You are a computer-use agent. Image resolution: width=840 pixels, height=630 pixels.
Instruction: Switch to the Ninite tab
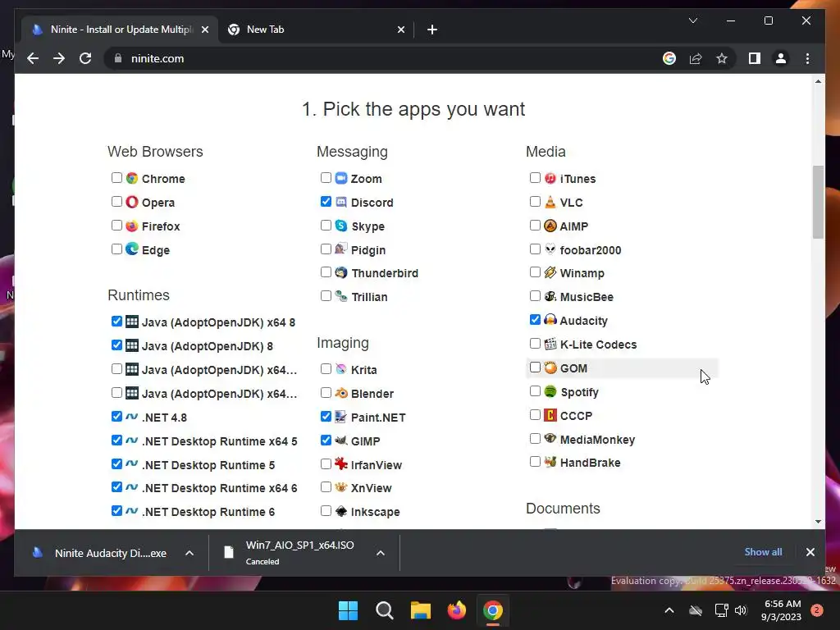pyautogui.click(x=119, y=30)
